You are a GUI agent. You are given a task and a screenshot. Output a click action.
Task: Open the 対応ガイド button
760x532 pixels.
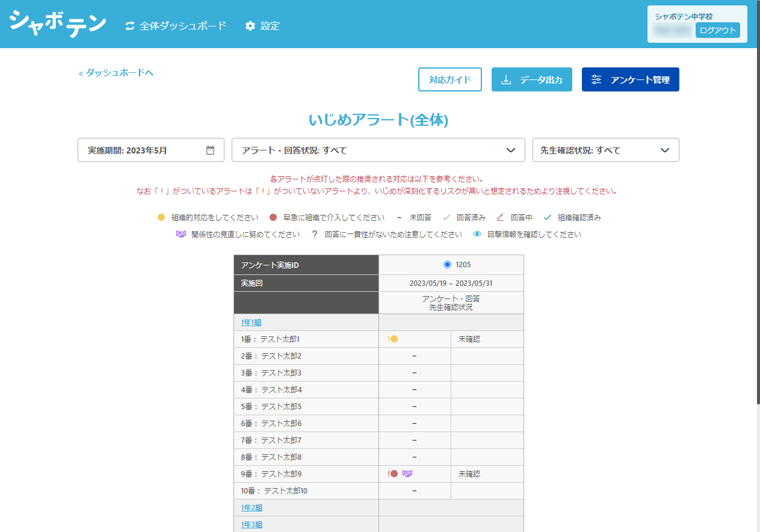(450, 79)
